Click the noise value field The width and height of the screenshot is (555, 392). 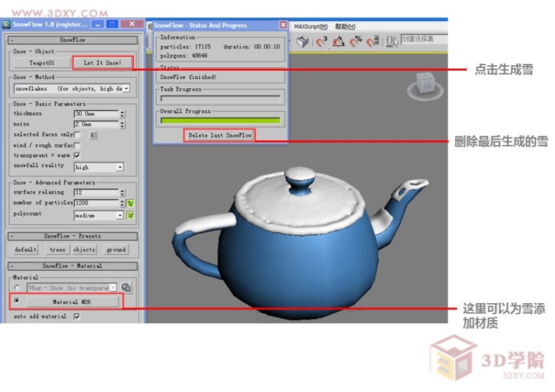(x=96, y=124)
